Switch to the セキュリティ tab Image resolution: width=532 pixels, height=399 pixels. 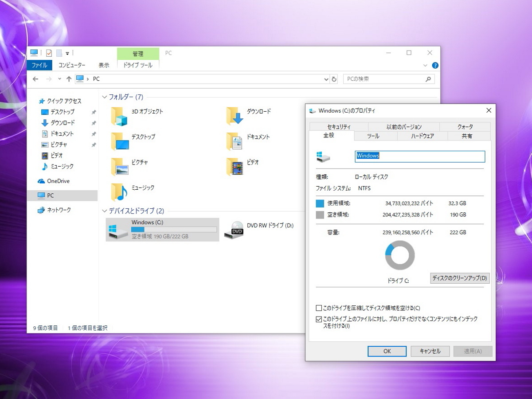point(339,127)
